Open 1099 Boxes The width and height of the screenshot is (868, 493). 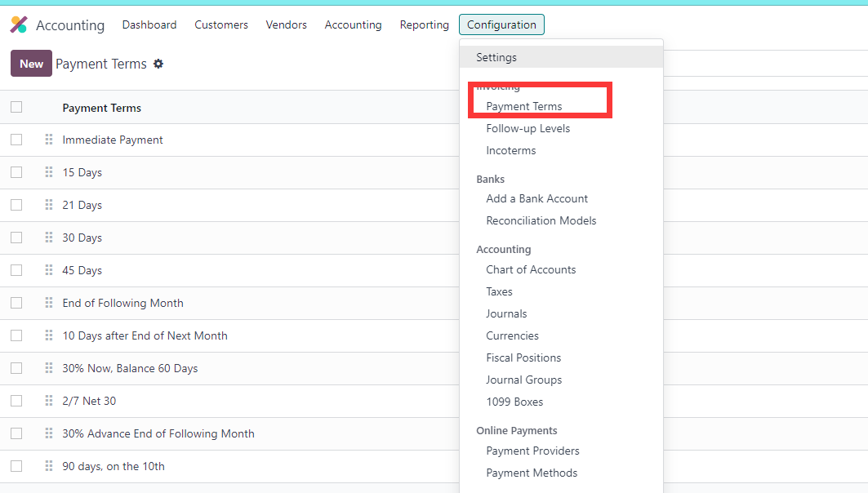pos(514,402)
